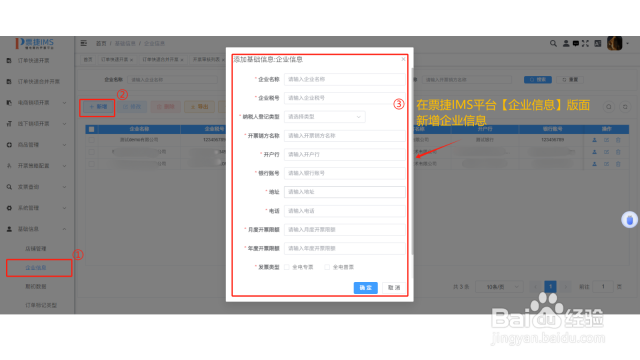This screenshot has height=360, width=640.
Task: Switch to the 订单快速合并开票 tab
Action: [x=162, y=60]
